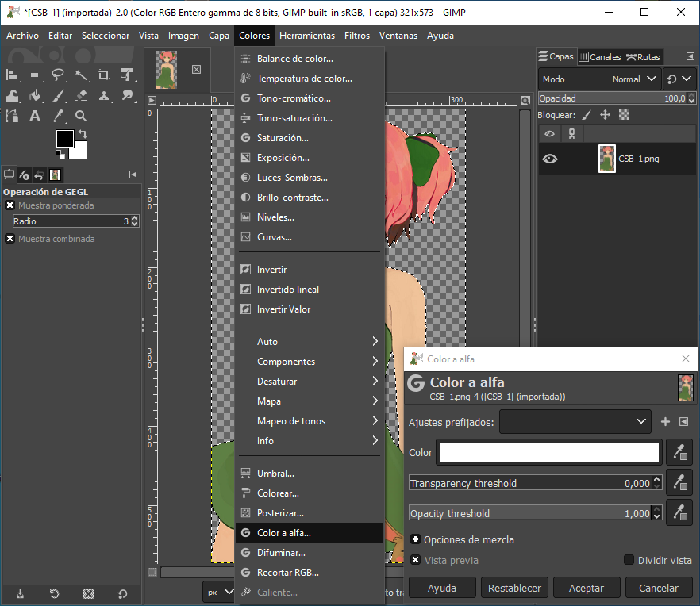This screenshot has height=606, width=700.
Task: Click the white Color swatch in dialog
Action: pyautogui.click(x=549, y=452)
